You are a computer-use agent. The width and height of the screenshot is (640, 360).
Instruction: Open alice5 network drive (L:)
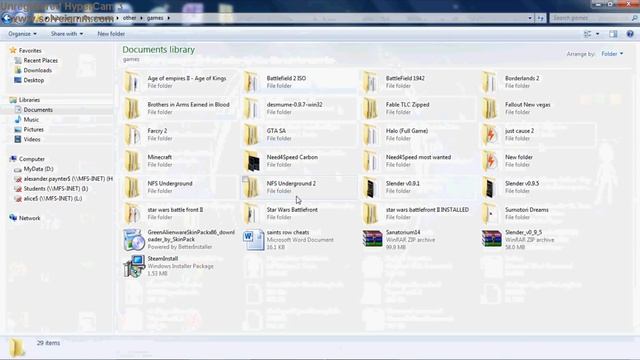pos(53,198)
